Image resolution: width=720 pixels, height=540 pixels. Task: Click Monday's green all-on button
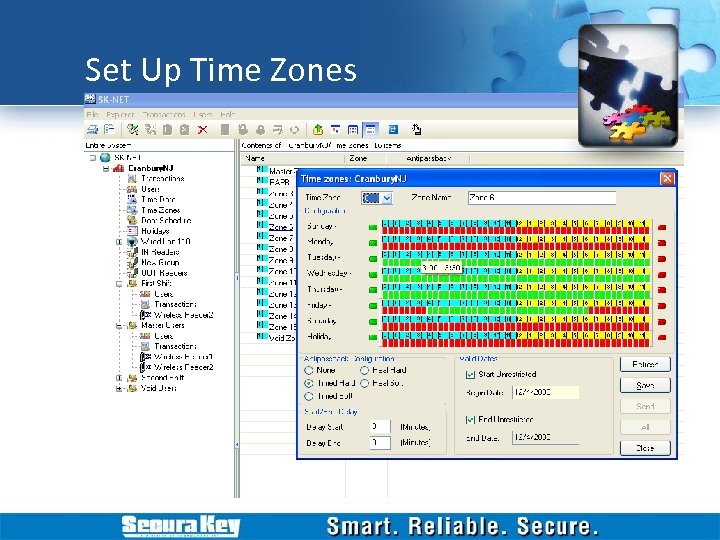[x=373, y=243]
